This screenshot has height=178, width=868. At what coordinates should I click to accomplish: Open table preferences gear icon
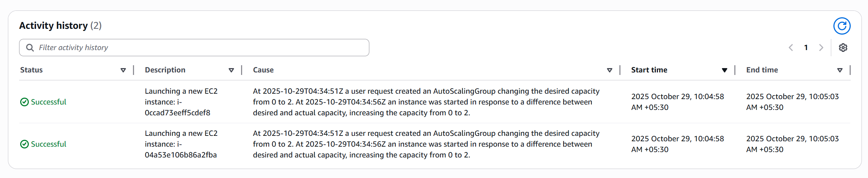843,48
